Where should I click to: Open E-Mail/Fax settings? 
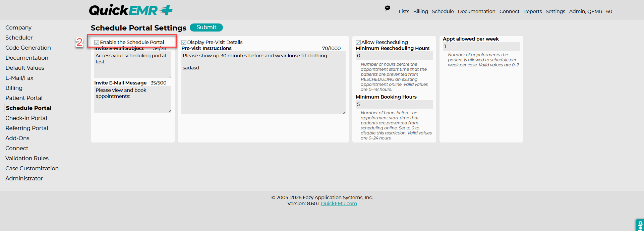[x=19, y=78]
